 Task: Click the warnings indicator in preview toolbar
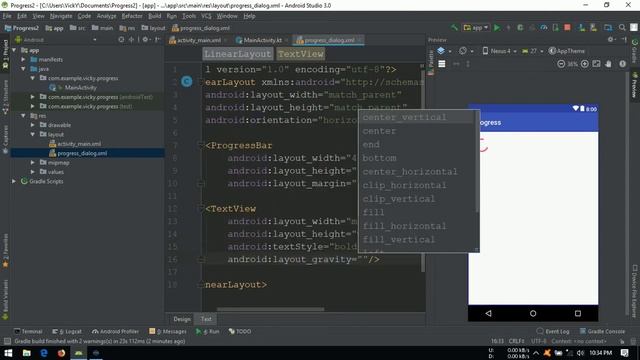pyautogui.click(x=622, y=64)
